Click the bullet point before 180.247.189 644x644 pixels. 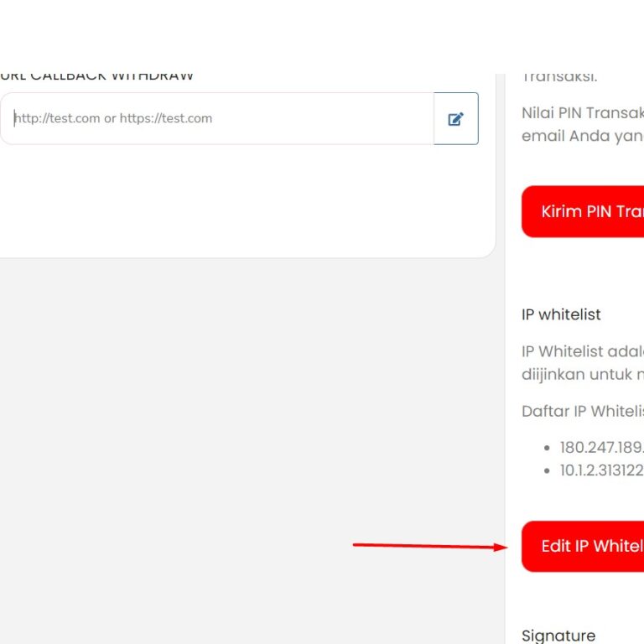tap(547, 448)
